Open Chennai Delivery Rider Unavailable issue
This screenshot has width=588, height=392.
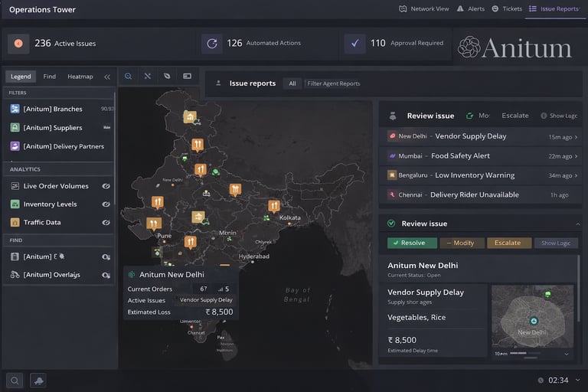pos(480,195)
